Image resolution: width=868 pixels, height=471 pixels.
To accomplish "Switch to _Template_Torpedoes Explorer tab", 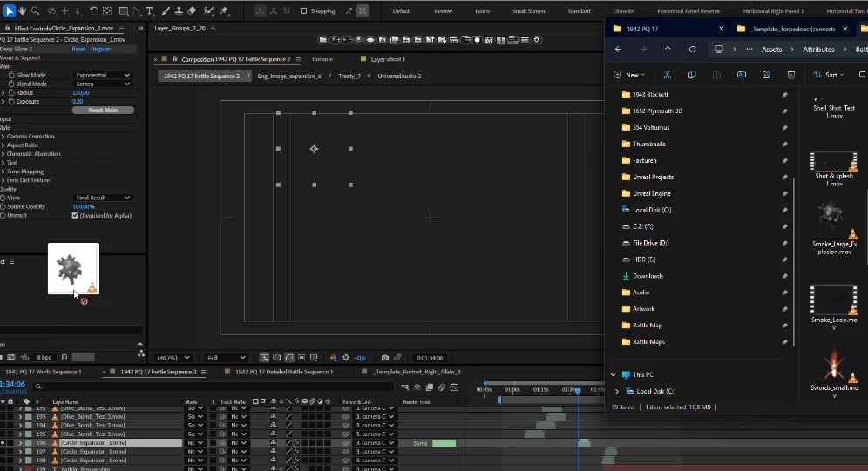I will (792, 29).
